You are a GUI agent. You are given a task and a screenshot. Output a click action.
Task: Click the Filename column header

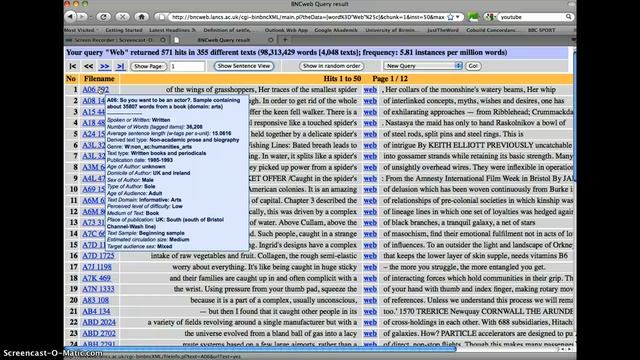tap(99, 78)
